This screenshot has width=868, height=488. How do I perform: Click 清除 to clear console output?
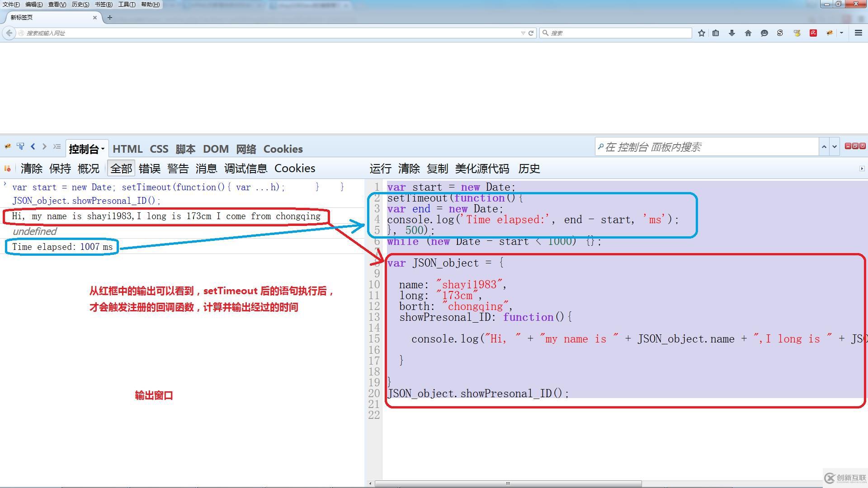click(32, 169)
